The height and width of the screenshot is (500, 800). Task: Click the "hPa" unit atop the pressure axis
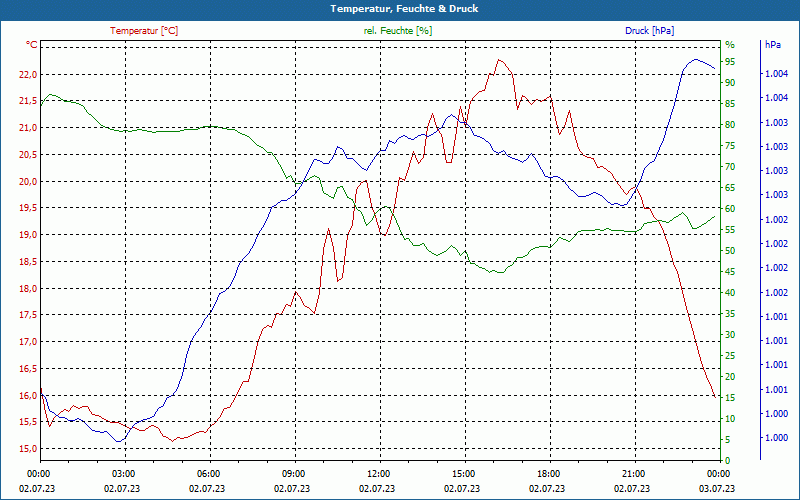point(773,45)
